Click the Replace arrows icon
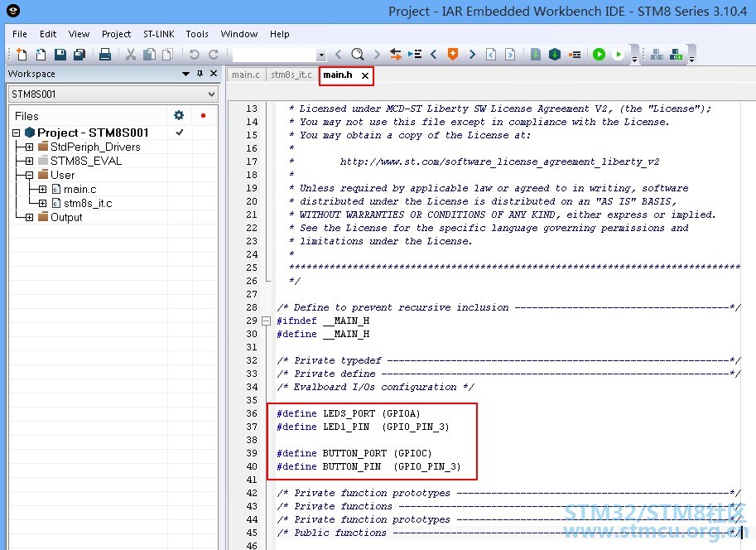 (395, 54)
